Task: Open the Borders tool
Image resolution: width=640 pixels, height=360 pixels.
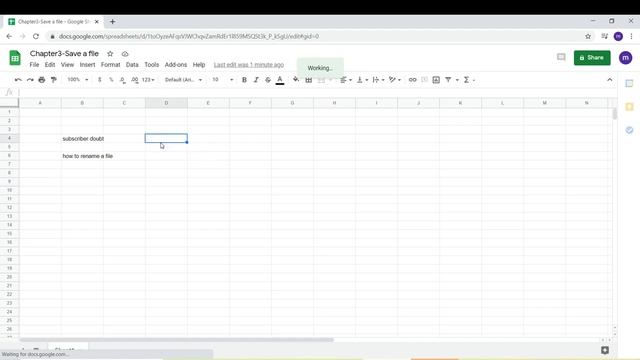Action: click(x=309, y=80)
